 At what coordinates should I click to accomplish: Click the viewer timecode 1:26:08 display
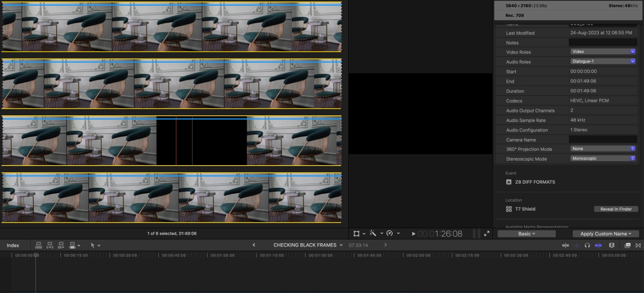coord(440,234)
